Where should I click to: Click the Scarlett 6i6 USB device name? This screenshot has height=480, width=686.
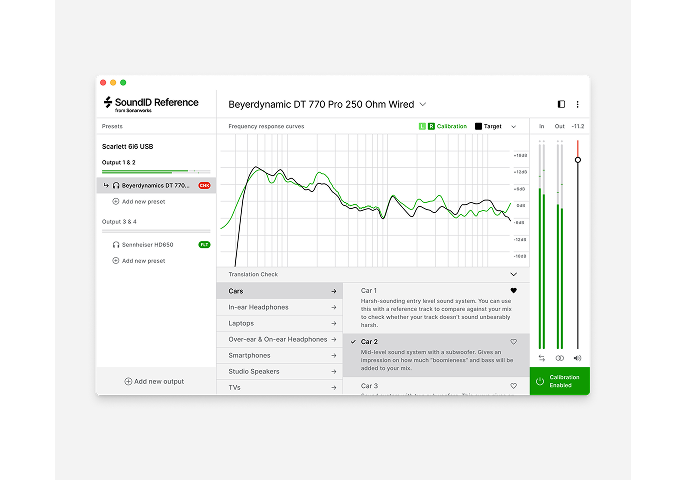pyautogui.click(x=128, y=147)
